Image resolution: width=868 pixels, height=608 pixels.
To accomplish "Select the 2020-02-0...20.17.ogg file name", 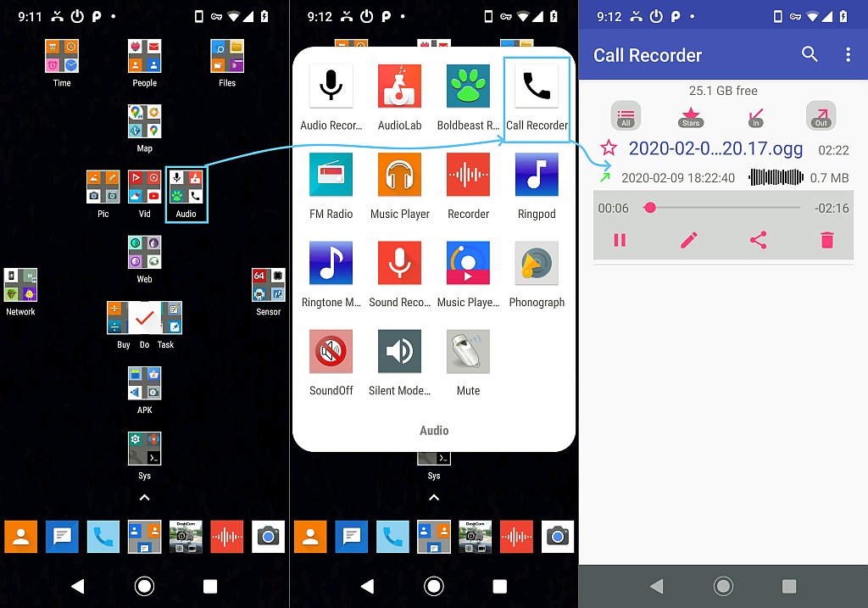I will click(715, 148).
